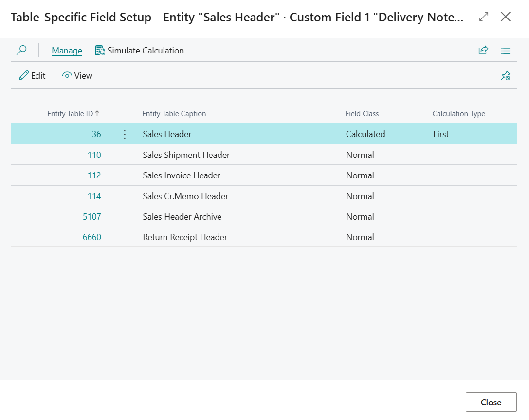
Task: Click the Field Class column header
Action: pos(362,114)
